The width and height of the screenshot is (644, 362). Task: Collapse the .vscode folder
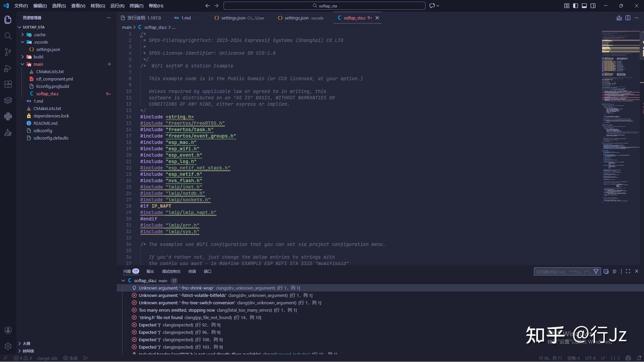click(x=23, y=42)
